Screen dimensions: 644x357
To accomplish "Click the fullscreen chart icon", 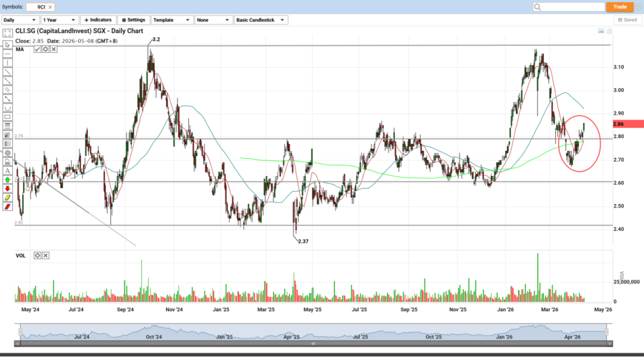I will pyautogui.click(x=601, y=31).
